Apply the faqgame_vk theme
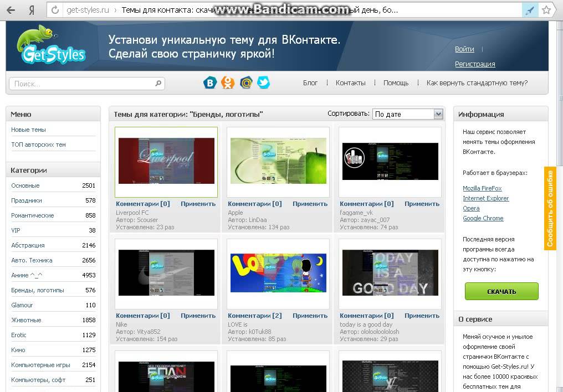The image size is (563, 392). (422, 204)
